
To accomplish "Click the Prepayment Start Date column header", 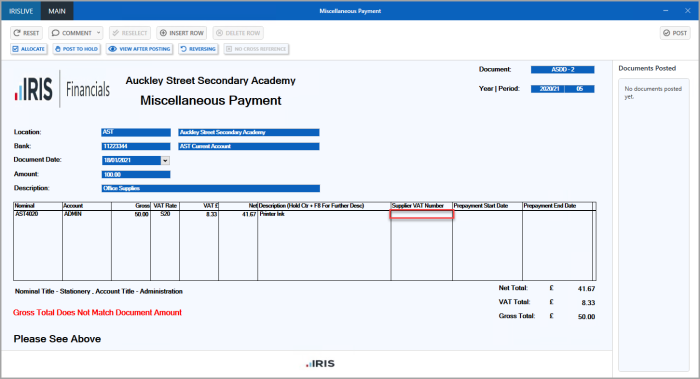I will [x=488, y=206].
